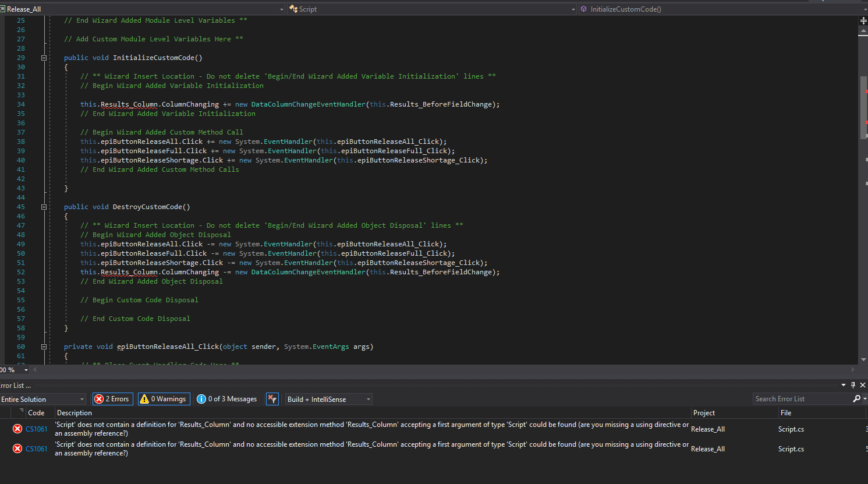Click line number 43 in the margin

[21, 188]
